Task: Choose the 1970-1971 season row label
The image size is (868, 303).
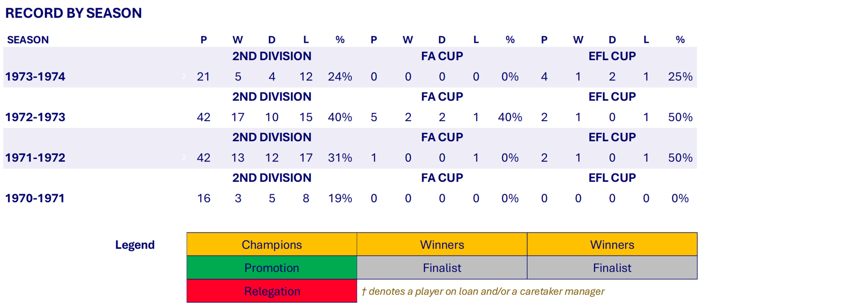Action: pyautogui.click(x=35, y=198)
